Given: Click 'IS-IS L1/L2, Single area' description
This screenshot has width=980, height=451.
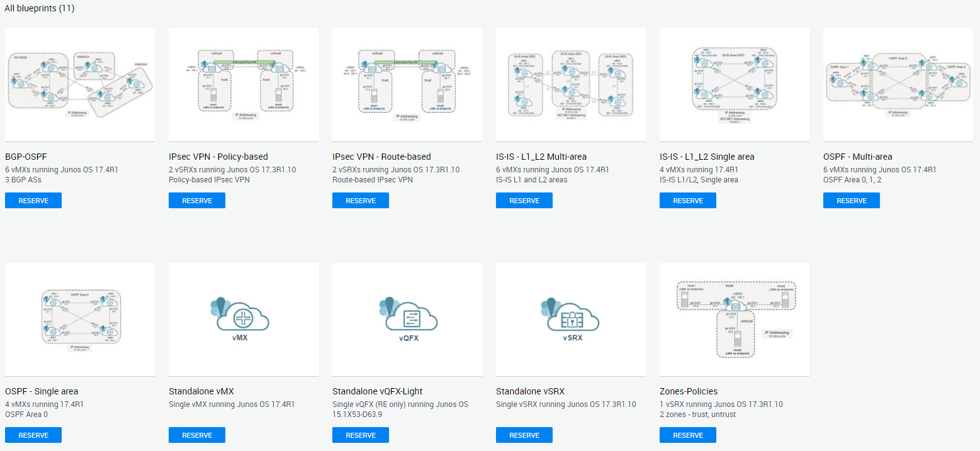Looking at the screenshot, I should [699, 180].
